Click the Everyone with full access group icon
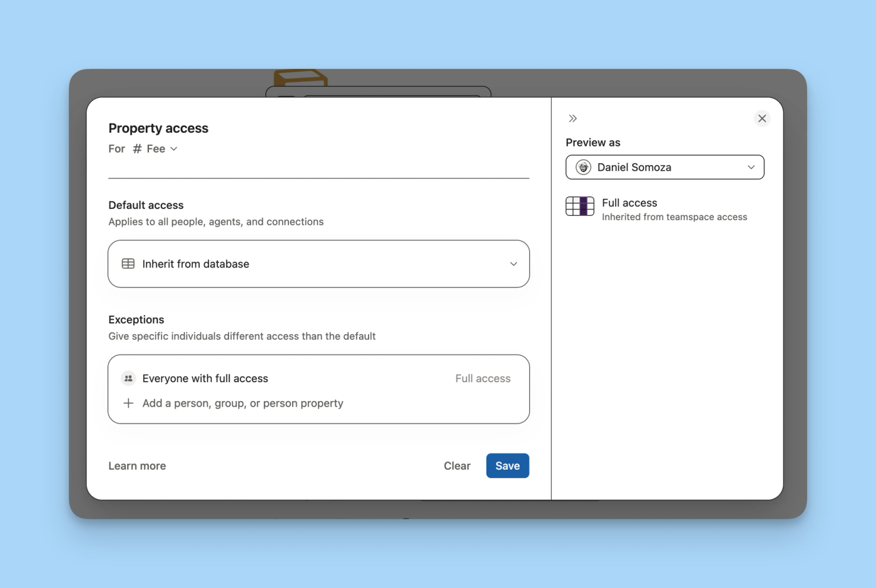876x588 pixels. (x=128, y=378)
